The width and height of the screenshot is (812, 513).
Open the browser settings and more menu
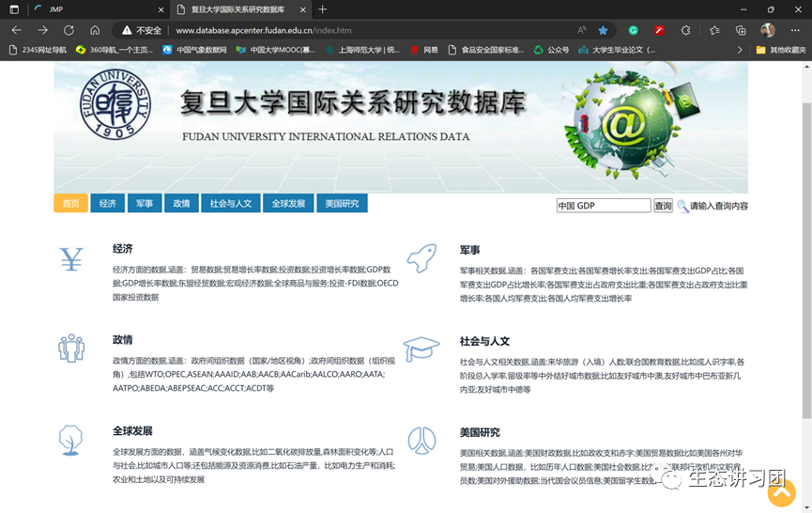pos(795,30)
